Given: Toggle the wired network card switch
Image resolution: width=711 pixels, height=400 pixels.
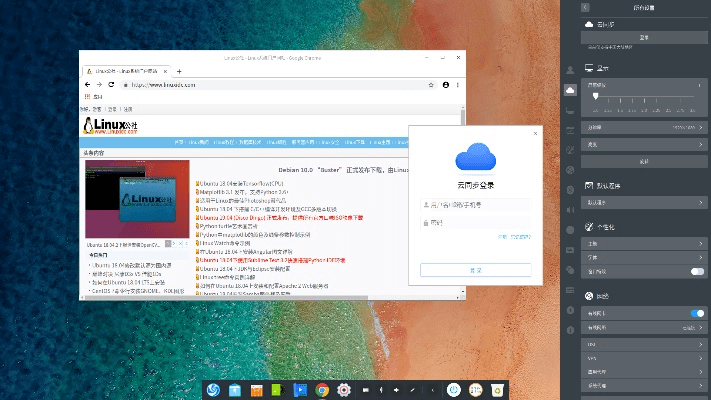Looking at the screenshot, I should click(x=696, y=313).
